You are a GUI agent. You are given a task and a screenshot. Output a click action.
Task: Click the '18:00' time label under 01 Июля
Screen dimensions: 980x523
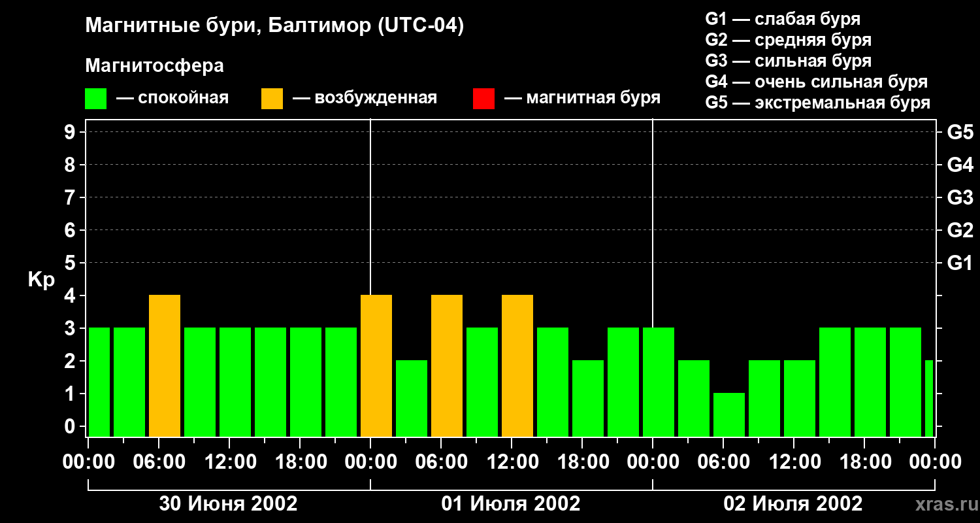click(583, 462)
